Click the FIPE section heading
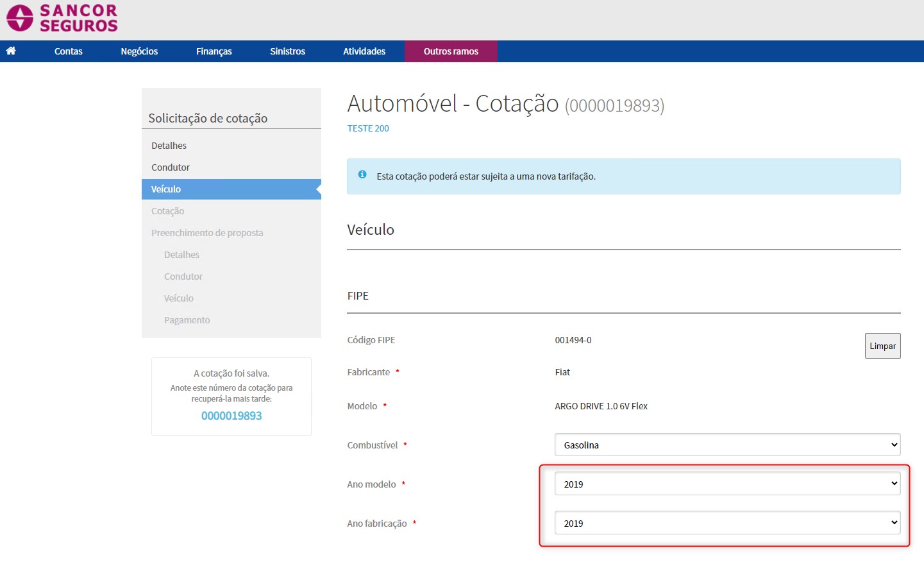The height and width of the screenshot is (571, 924). click(358, 296)
